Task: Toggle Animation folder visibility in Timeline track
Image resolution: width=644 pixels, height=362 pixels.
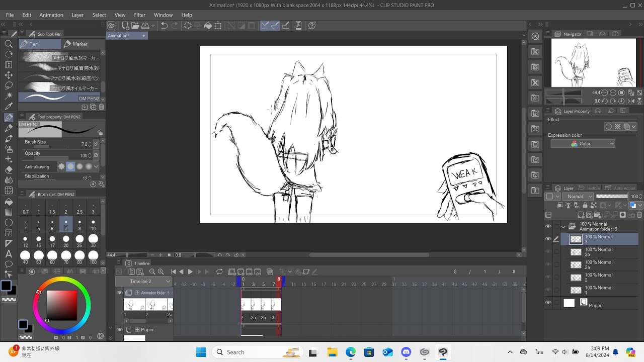Action: pos(119,293)
